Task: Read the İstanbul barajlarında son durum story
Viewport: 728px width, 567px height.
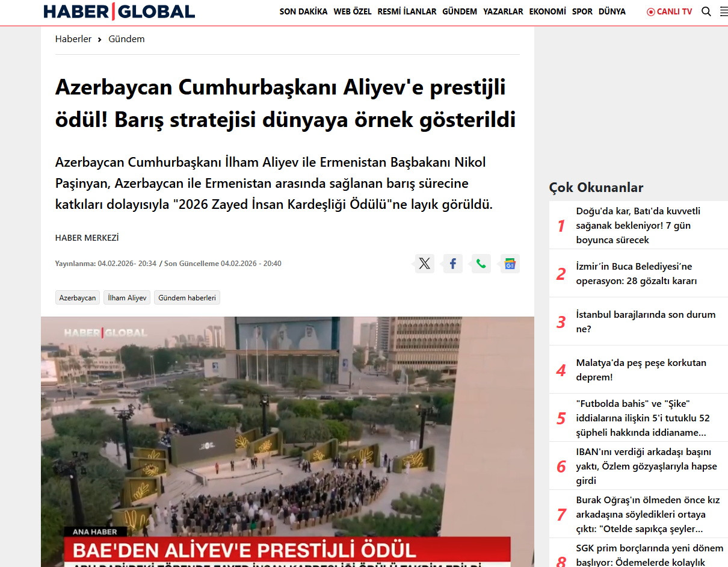Action: point(646,321)
